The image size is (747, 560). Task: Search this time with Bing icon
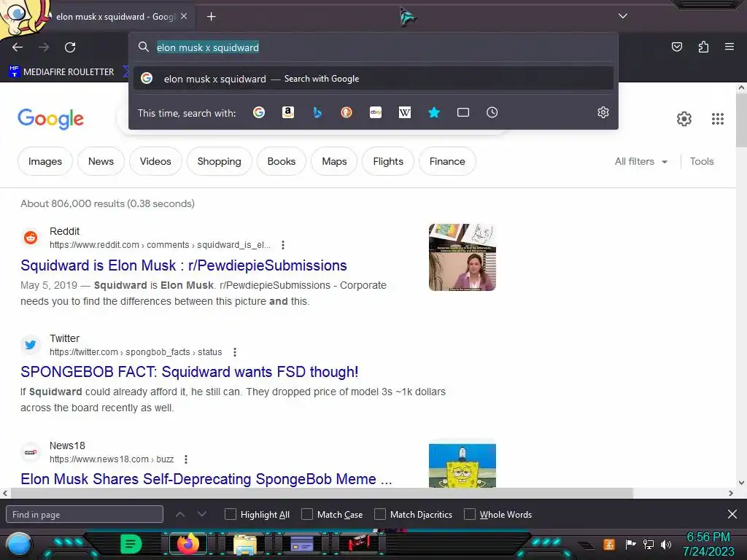coord(317,112)
